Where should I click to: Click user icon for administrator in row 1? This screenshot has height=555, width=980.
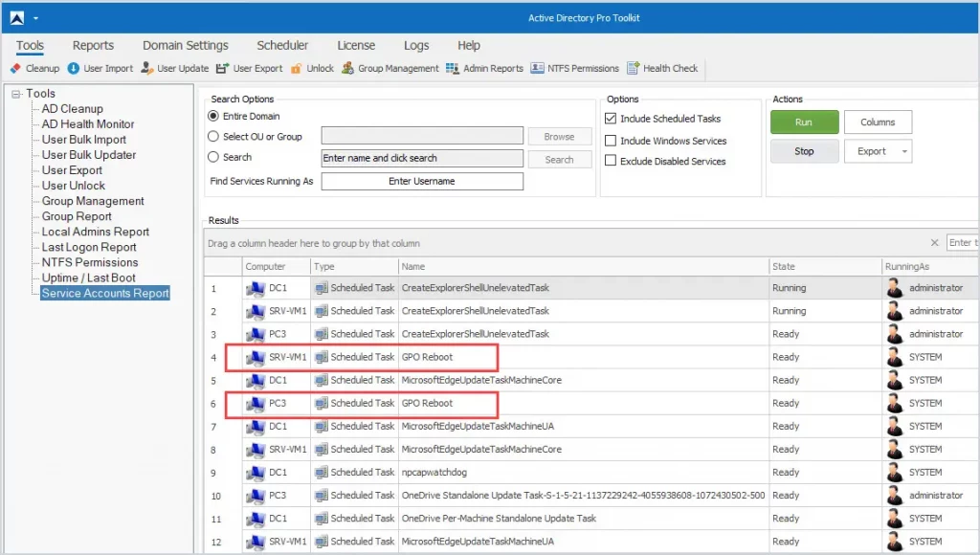point(895,288)
